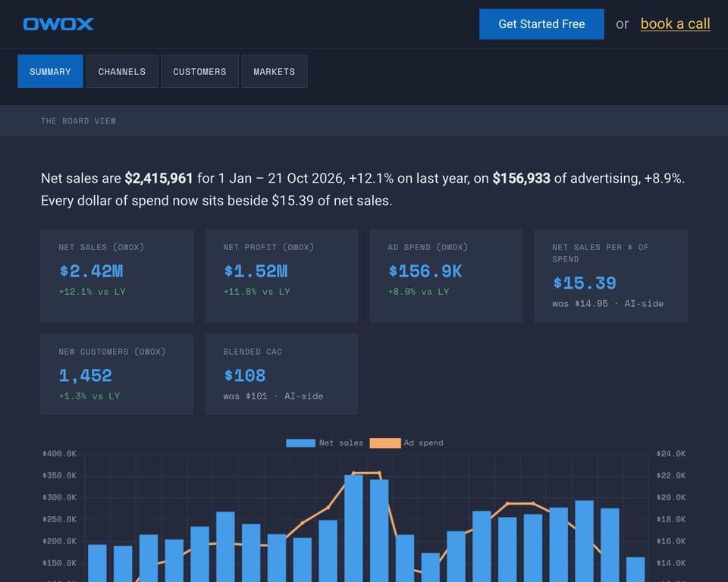Click the $24.0K right axis label
The image size is (728, 582).
point(671,453)
